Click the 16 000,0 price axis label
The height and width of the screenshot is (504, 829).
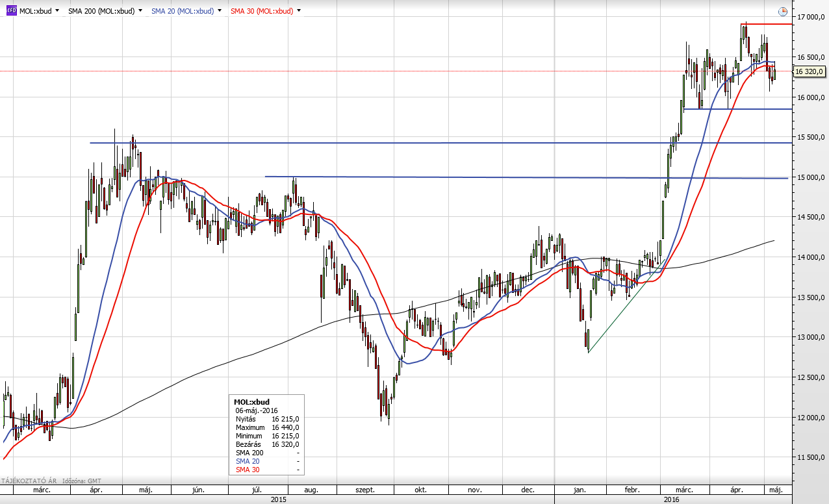[810, 97]
